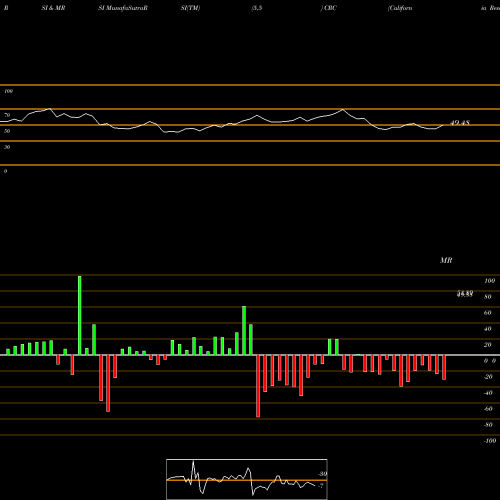Click the MR axis label -20
The height and width of the screenshot is (500, 500).
[x=488, y=377]
